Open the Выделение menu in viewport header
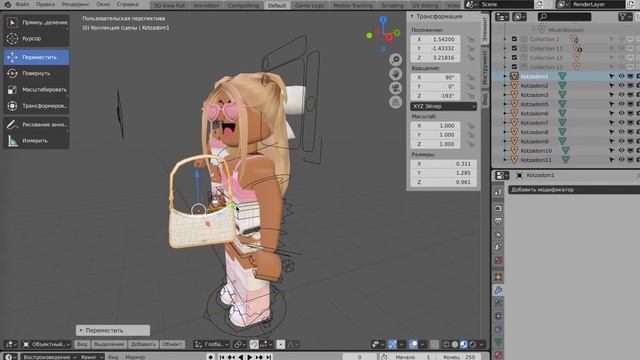 108,344
